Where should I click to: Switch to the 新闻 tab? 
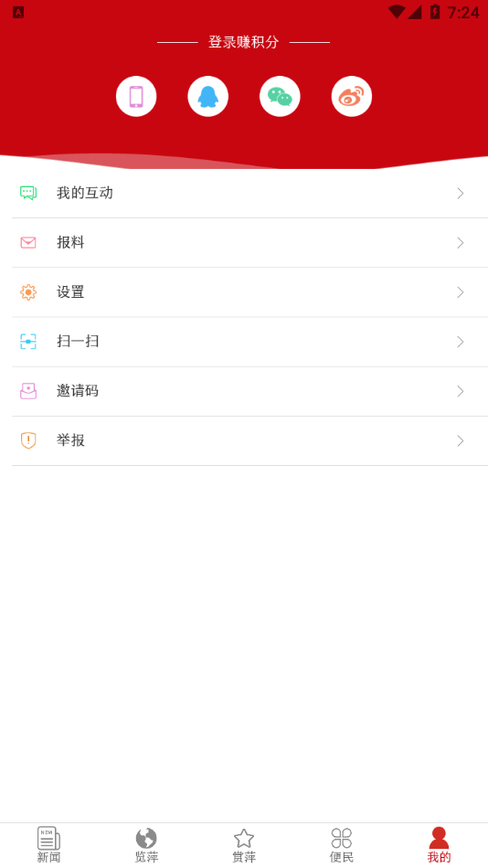[48, 845]
